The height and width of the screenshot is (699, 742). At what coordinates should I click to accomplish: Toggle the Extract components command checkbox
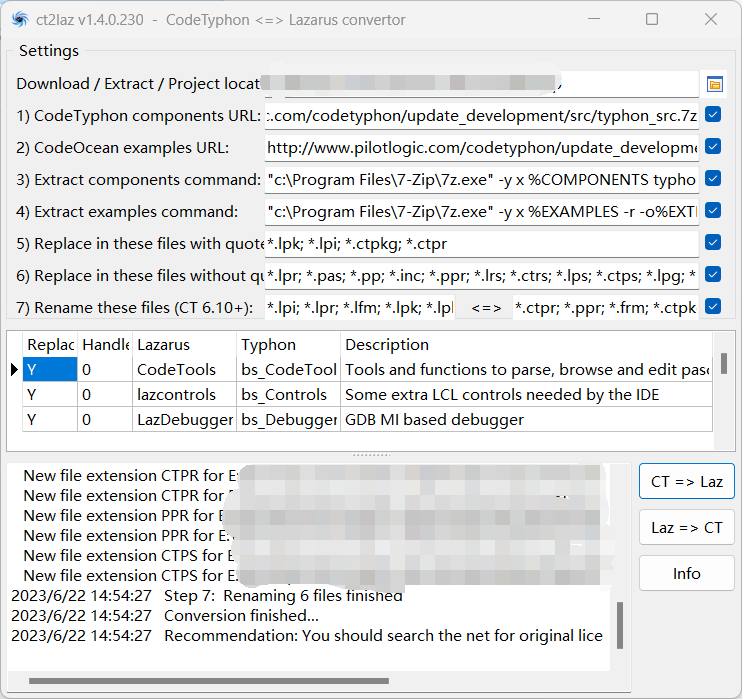713,179
